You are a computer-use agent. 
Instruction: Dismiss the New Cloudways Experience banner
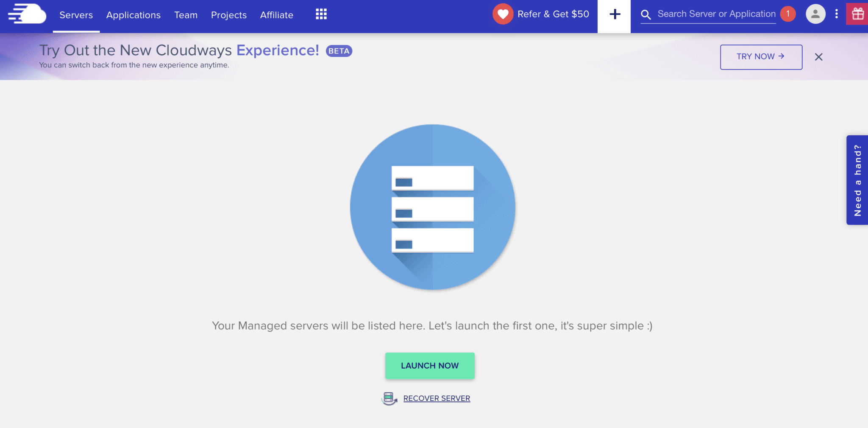818,57
